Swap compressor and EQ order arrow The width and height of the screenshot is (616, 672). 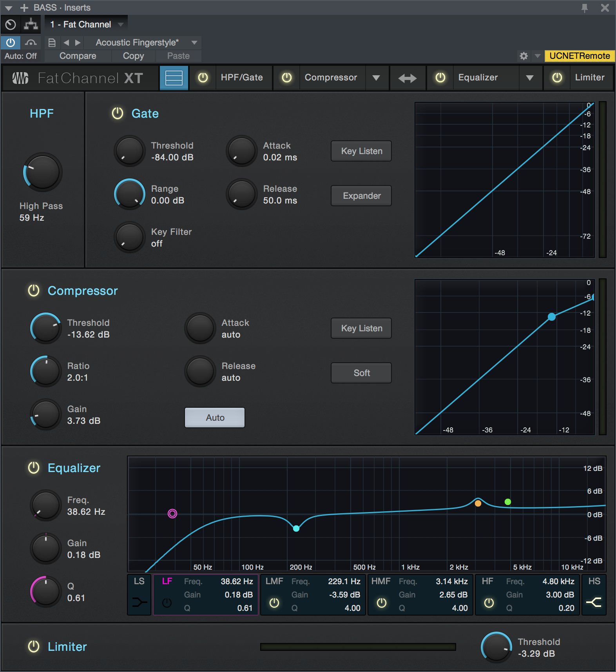[x=408, y=78]
